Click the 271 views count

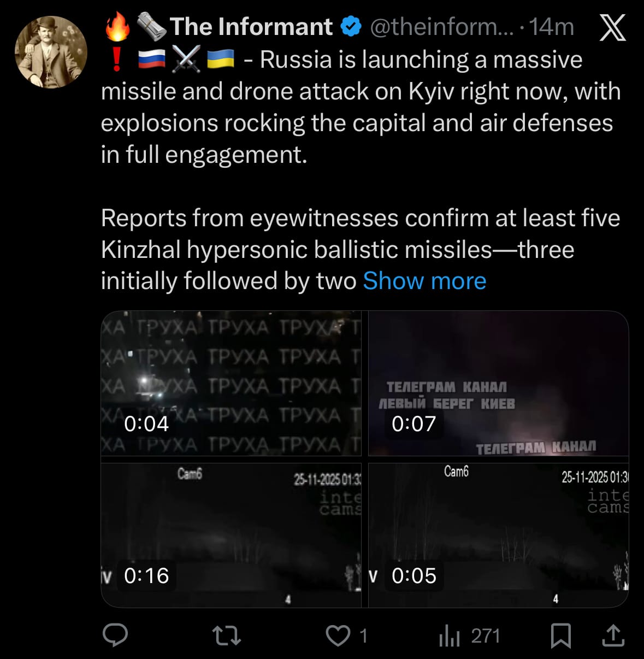click(x=485, y=636)
